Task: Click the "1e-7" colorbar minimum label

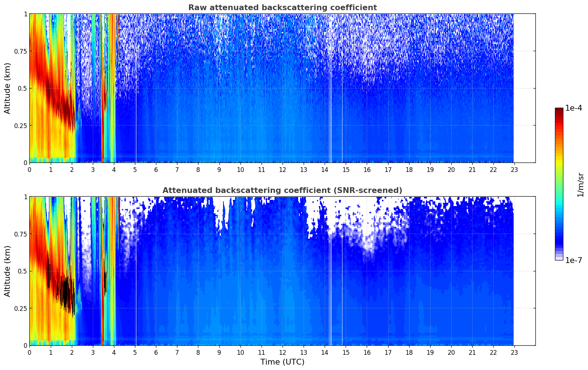Action: [x=573, y=260]
